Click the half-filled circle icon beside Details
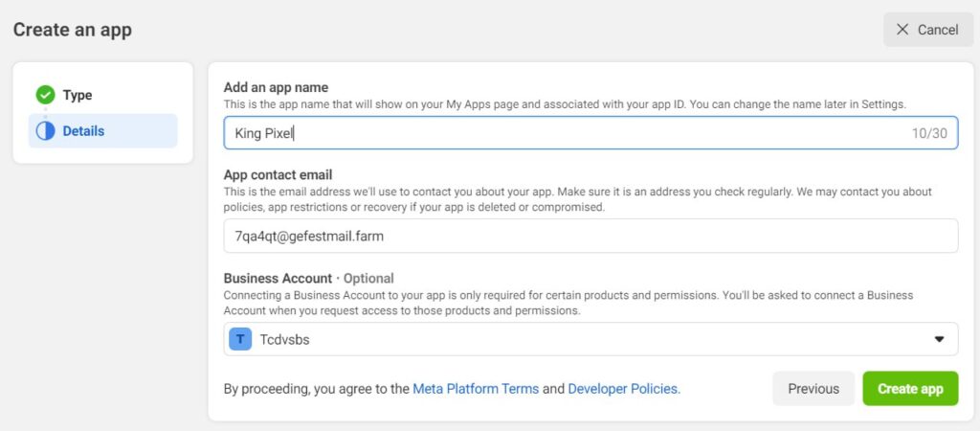Image resolution: width=980 pixels, height=431 pixels. (45, 131)
